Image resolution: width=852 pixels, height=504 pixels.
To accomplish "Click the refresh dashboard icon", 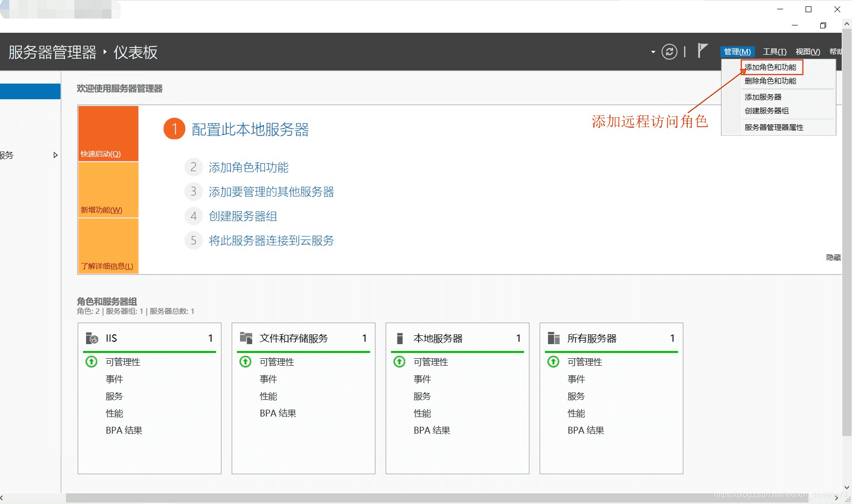I will [x=669, y=51].
